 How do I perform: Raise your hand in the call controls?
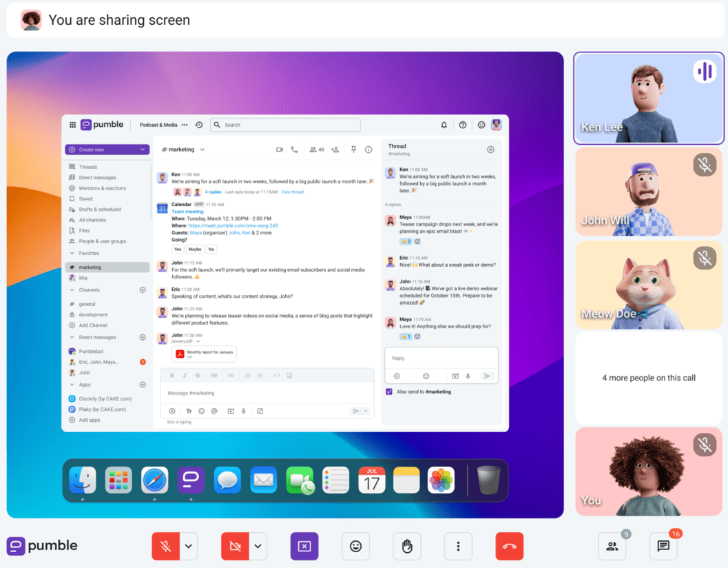tap(407, 546)
